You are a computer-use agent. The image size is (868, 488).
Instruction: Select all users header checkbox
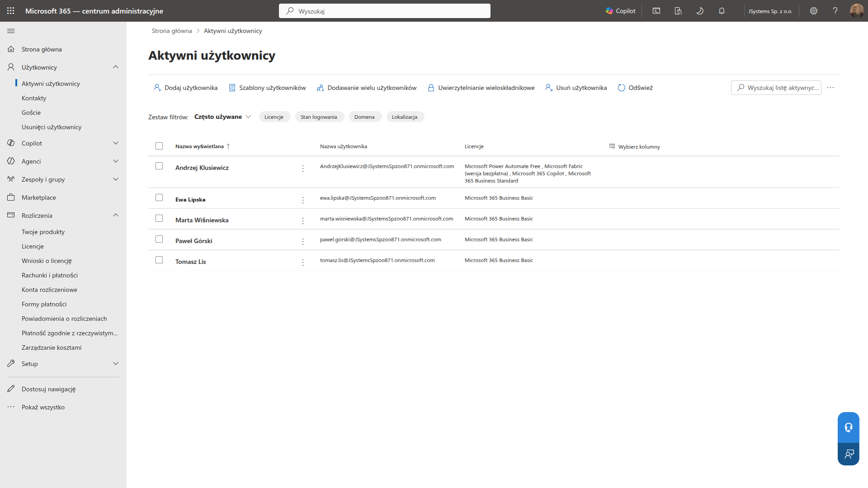tap(159, 146)
